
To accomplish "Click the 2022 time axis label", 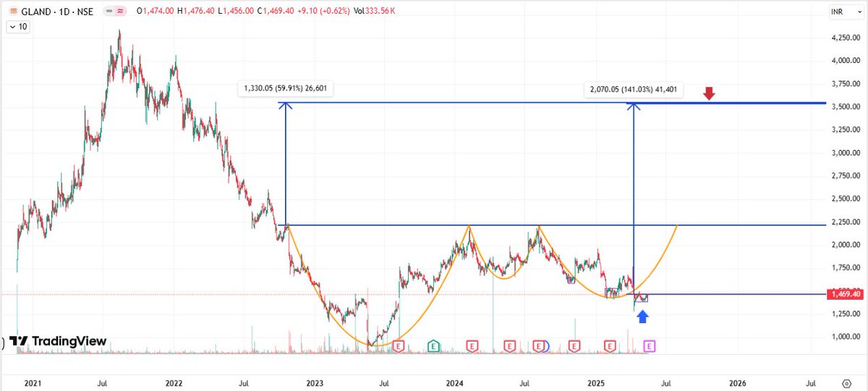I will [174, 382].
